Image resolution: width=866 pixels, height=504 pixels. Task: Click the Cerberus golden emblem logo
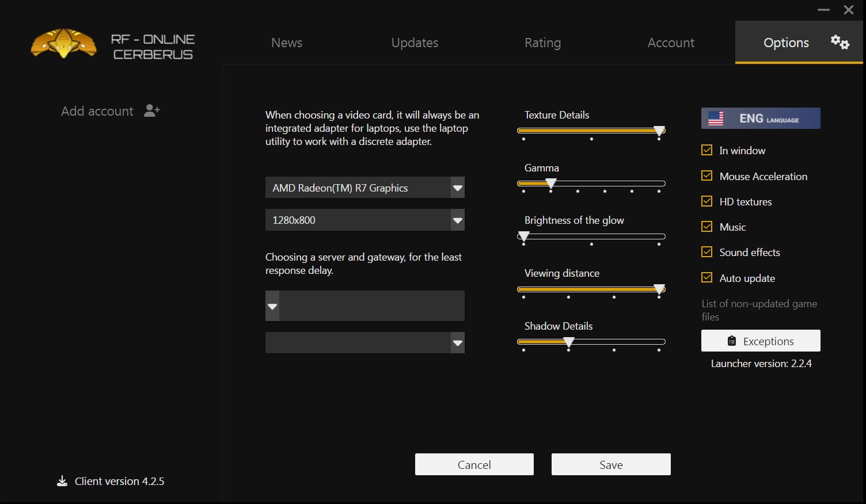coord(64,44)
